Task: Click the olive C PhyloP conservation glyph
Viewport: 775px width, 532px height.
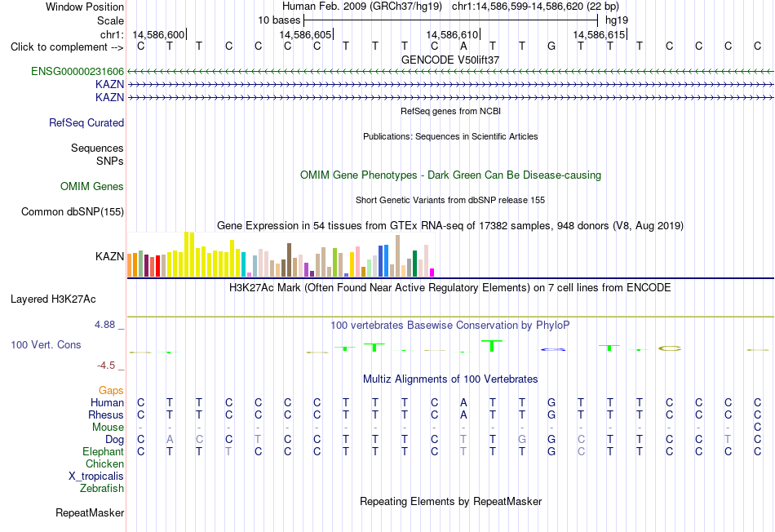Action: 670,348
